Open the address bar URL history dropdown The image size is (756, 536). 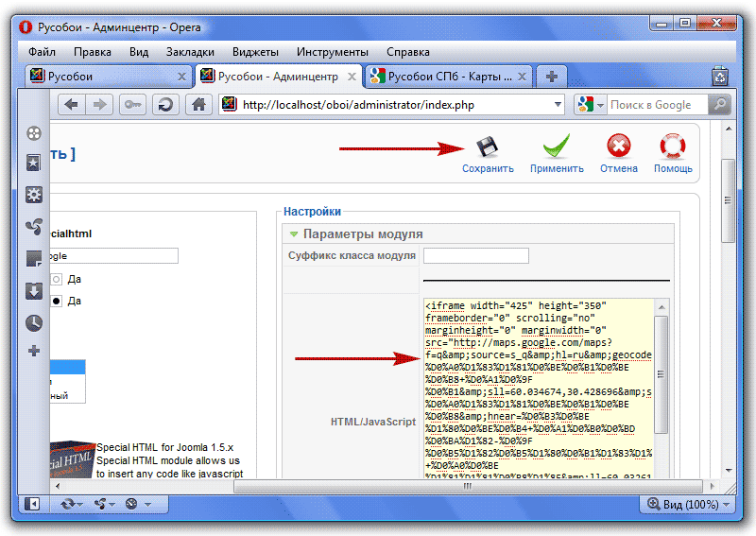558,105
